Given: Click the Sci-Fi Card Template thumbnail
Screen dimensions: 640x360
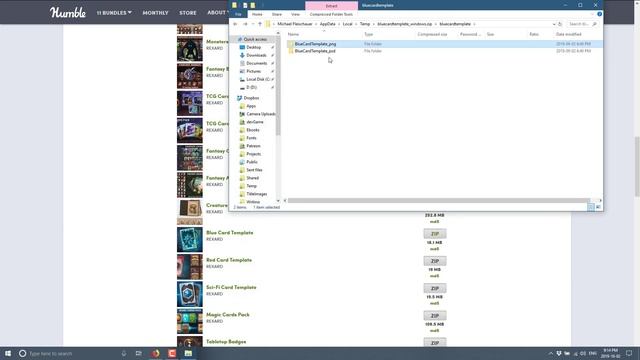Looking at the screenshot, I should [190, 294].
